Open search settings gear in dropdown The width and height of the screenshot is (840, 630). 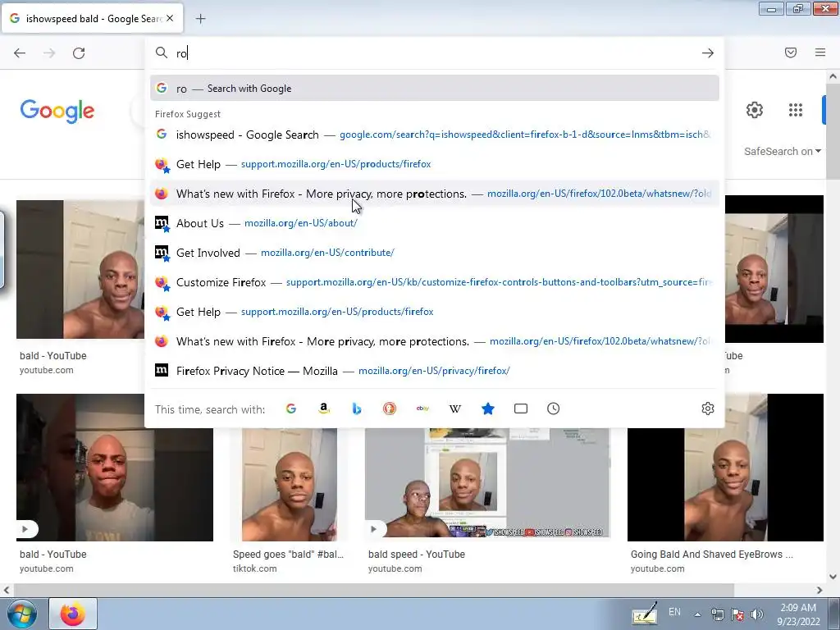708,409
